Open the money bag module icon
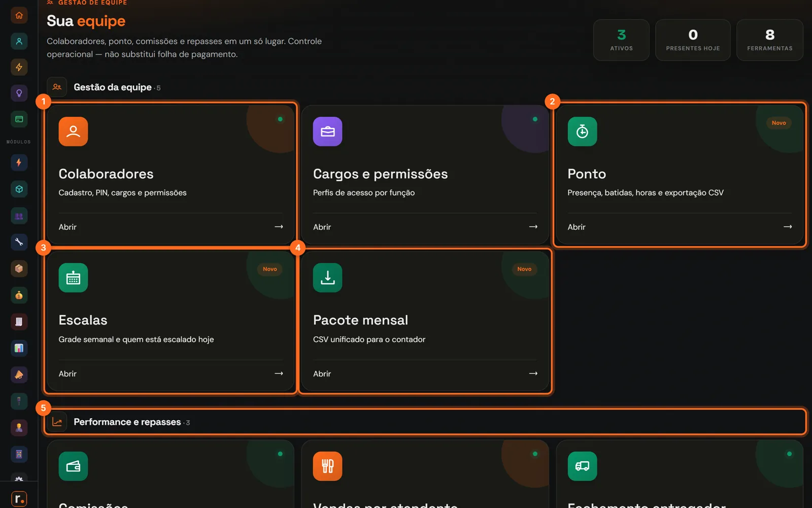812x508 pixels. click(19, 295)
